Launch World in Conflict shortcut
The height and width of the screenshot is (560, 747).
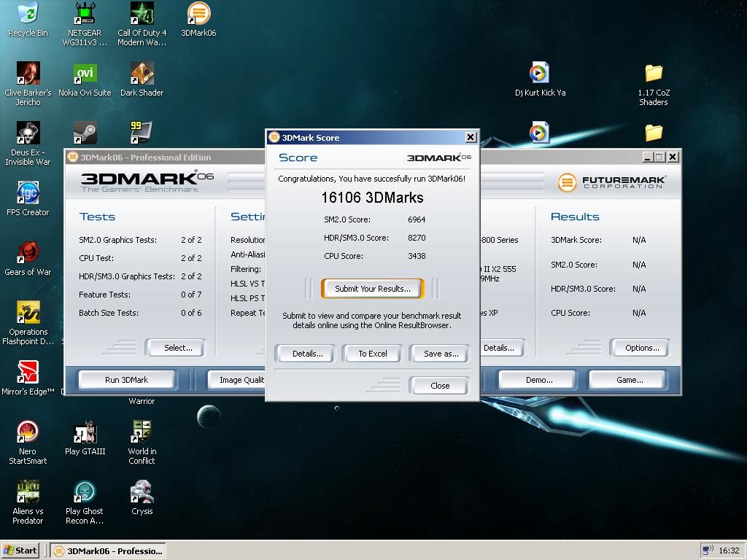tap(142, 443)
